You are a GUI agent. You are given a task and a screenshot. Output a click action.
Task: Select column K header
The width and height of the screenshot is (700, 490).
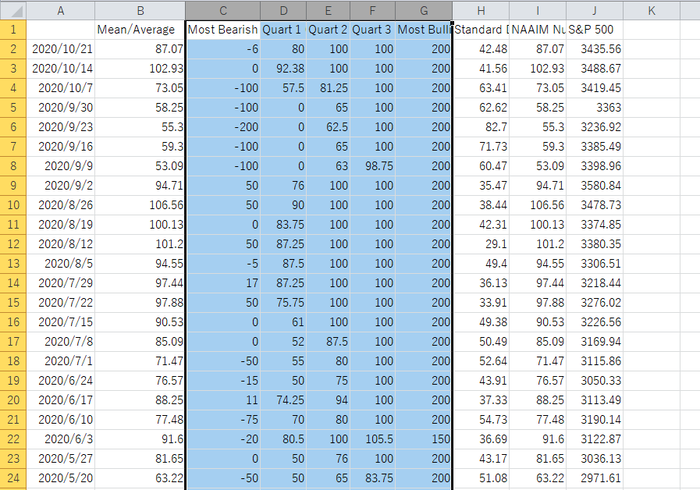[x=651, y=11]
